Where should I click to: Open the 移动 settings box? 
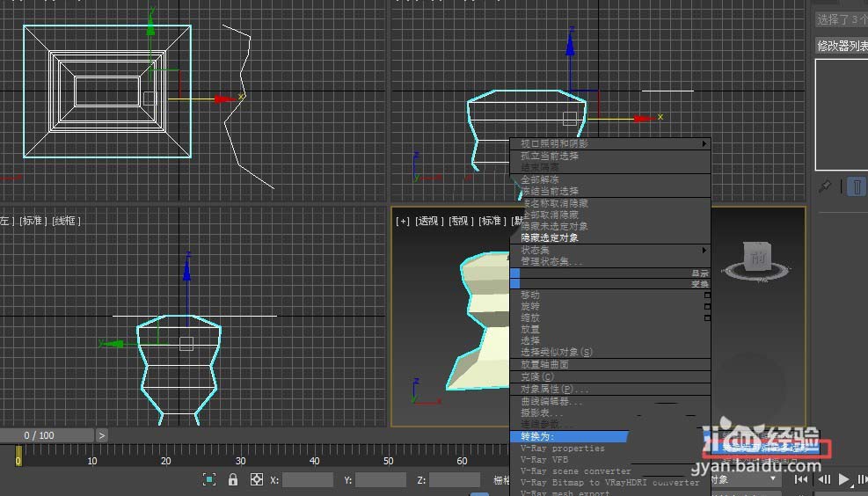click(707, 295)
